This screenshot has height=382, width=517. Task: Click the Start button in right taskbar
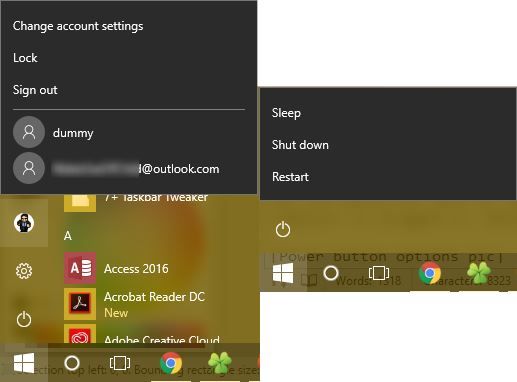pyautogui.click(x=283, y=273)
